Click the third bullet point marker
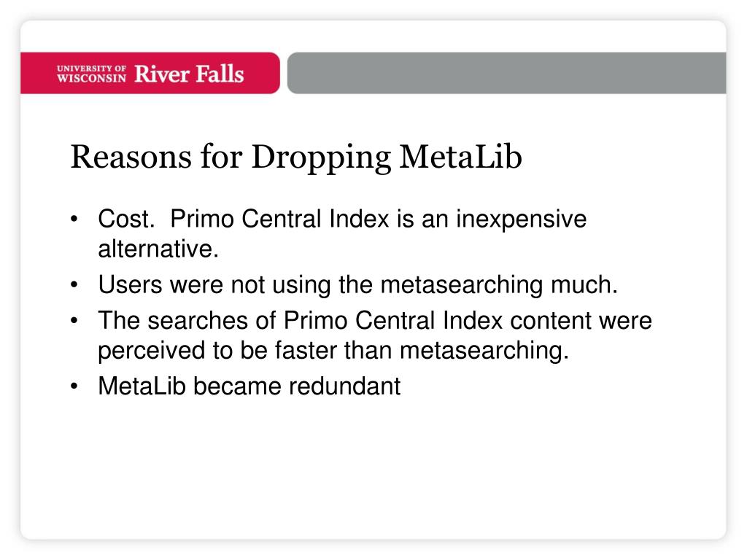 [x=74, y=321]
